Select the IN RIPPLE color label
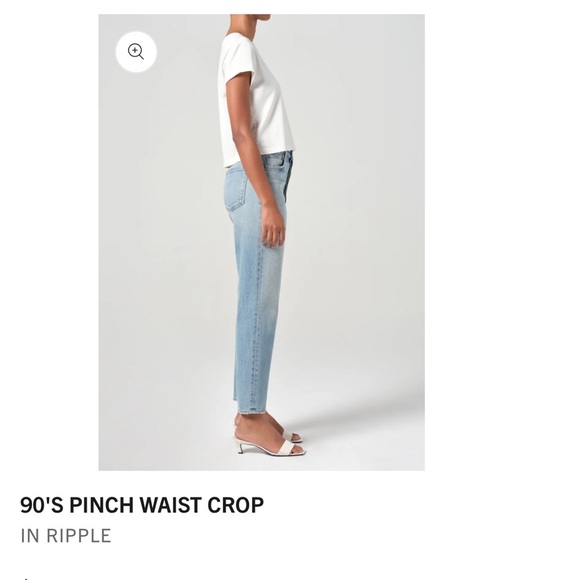Viewport: 580px width, 580px height. click(66, 536)
